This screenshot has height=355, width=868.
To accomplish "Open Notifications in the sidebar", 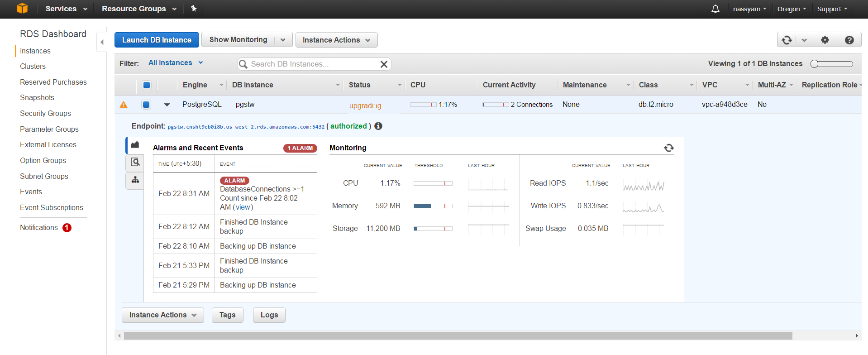I will [x=39, y=228].
